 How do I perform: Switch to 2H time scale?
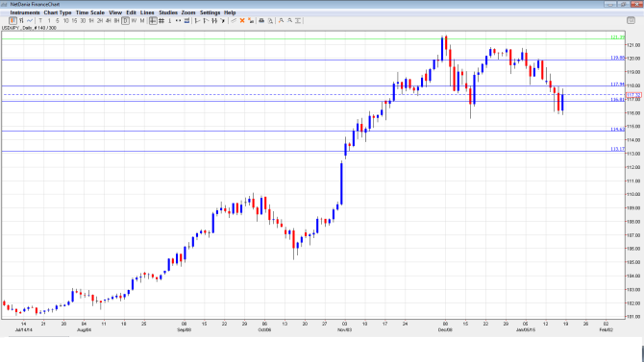pyautogui.click(x=100, y=20)
